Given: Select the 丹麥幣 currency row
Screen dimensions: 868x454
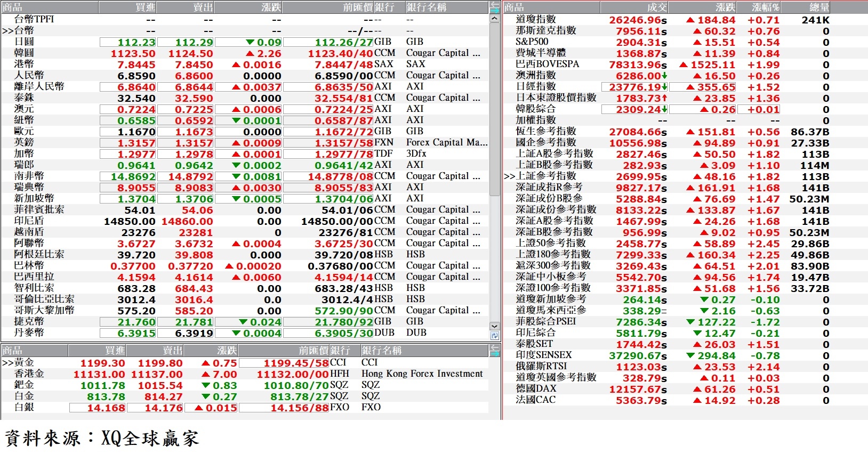Looking at the screenshot, I should coord(245,333).
